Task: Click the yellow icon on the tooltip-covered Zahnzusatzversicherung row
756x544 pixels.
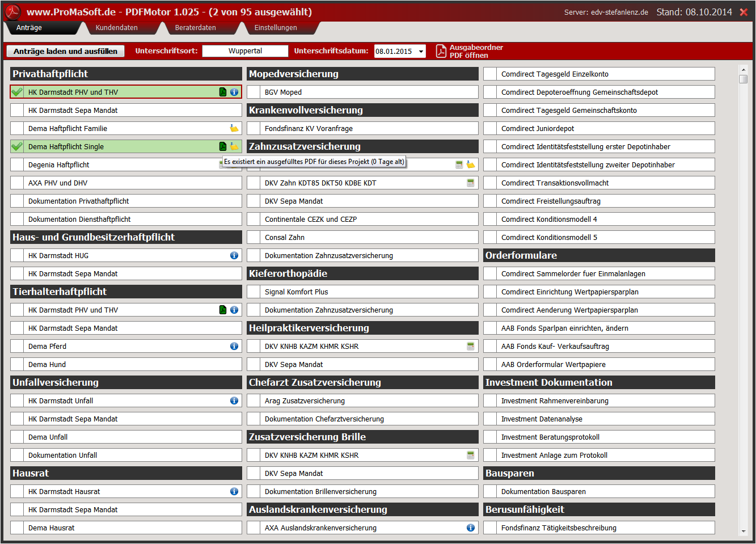Action: [x=471, y=165]
